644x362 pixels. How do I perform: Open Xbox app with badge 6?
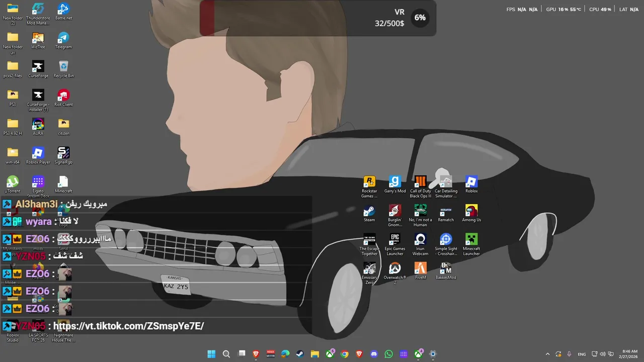tap(330, 354)
